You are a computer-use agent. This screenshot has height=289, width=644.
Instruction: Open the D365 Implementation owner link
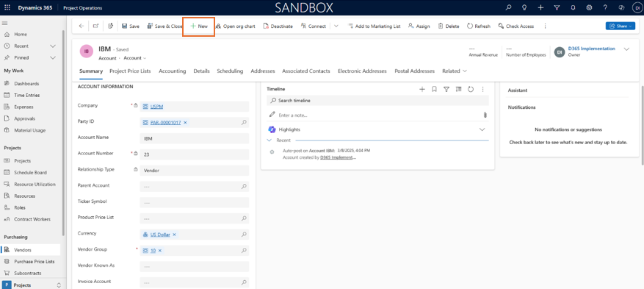(591, 49)
